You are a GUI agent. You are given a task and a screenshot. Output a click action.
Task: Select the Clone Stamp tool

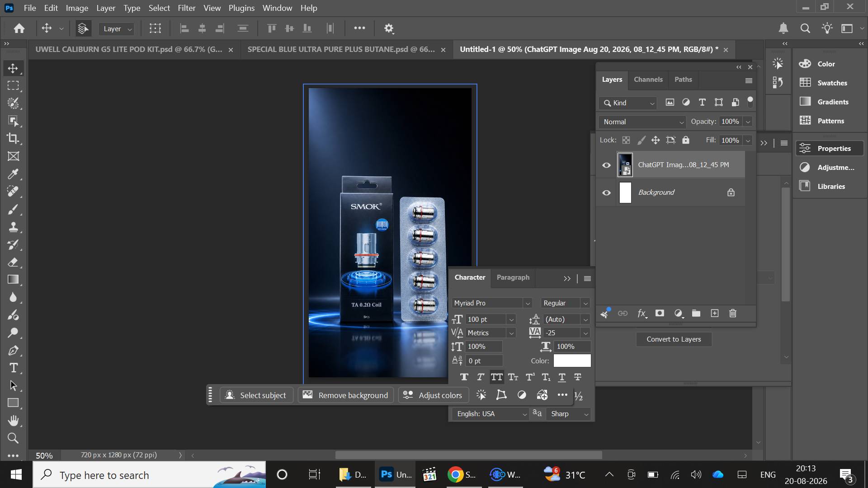pos(13,227)
